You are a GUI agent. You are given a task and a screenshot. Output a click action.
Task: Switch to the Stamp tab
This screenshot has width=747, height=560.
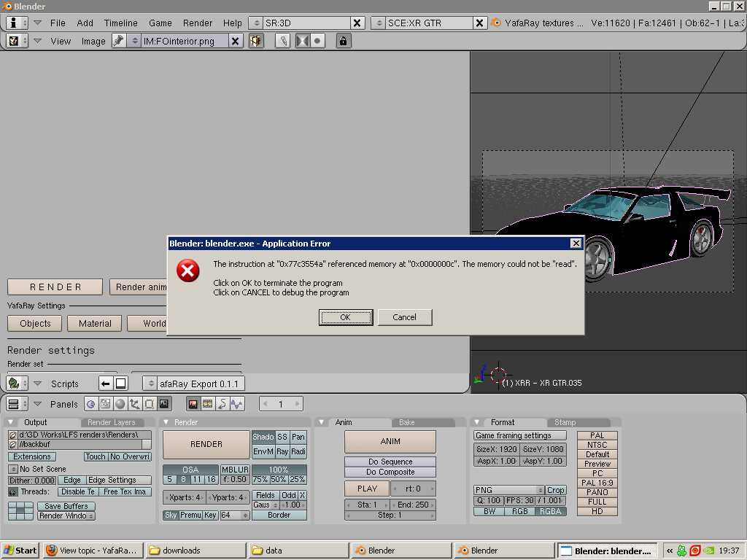[x=565, y=422]
